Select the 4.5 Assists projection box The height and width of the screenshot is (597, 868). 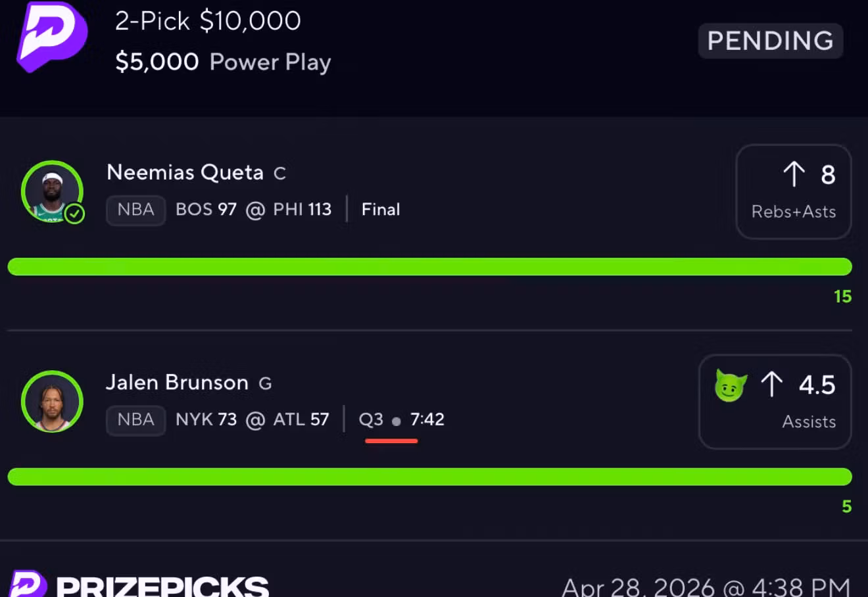[x=775, y=402]
